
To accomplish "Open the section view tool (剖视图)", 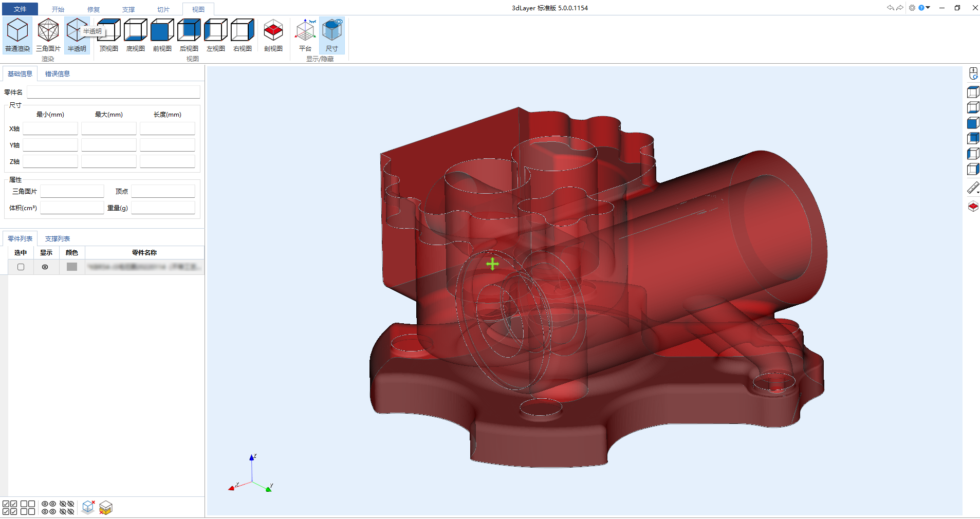I will (273, 35).
